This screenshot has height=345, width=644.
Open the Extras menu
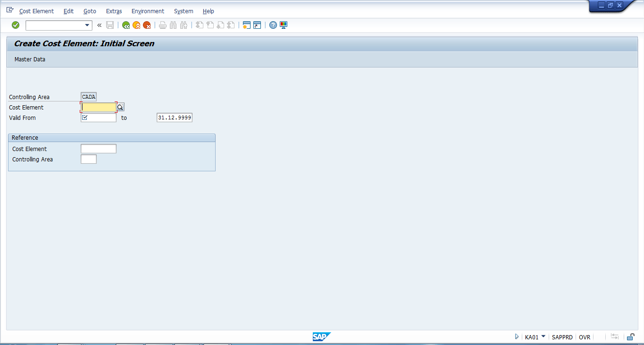[x=114, y=11]
